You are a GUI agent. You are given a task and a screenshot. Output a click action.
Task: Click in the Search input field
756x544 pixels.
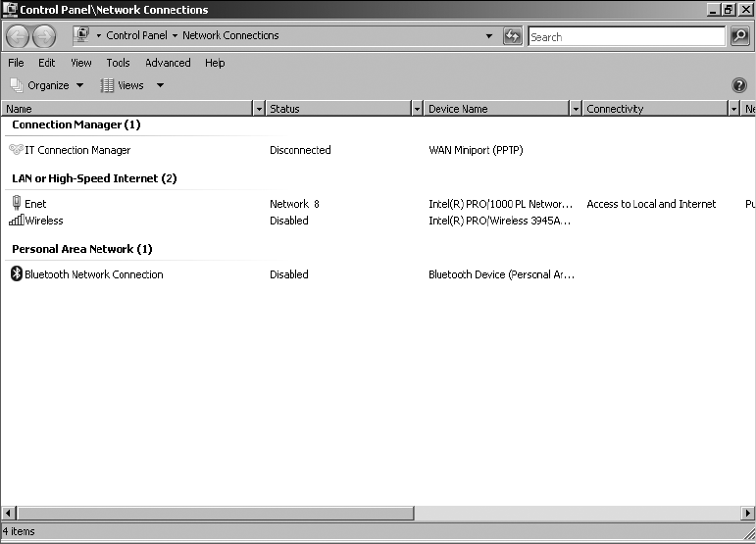pyautogui.click(x=627, y=36)
